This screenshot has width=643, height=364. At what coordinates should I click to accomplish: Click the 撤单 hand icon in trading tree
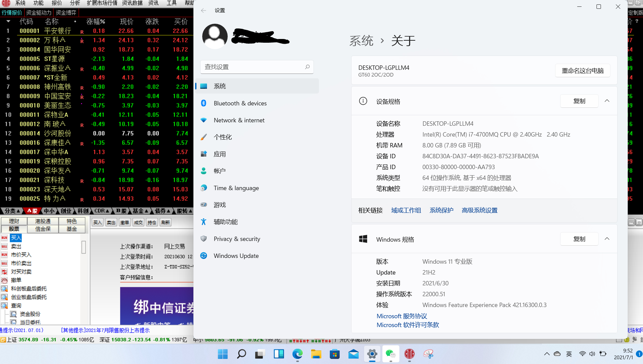(4, 280)
